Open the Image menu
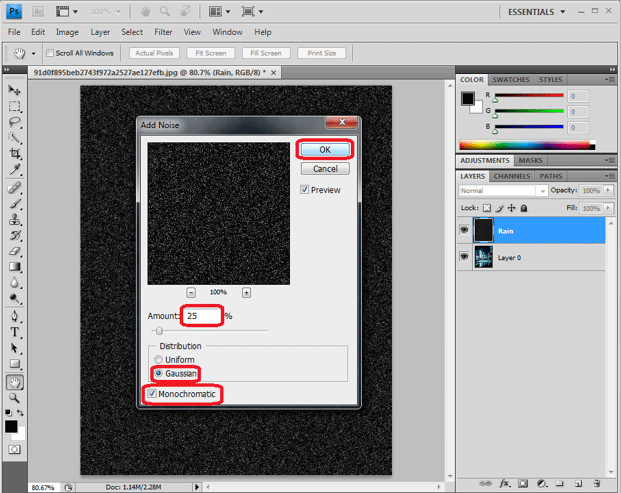621x493 pixels. (67, 32)
